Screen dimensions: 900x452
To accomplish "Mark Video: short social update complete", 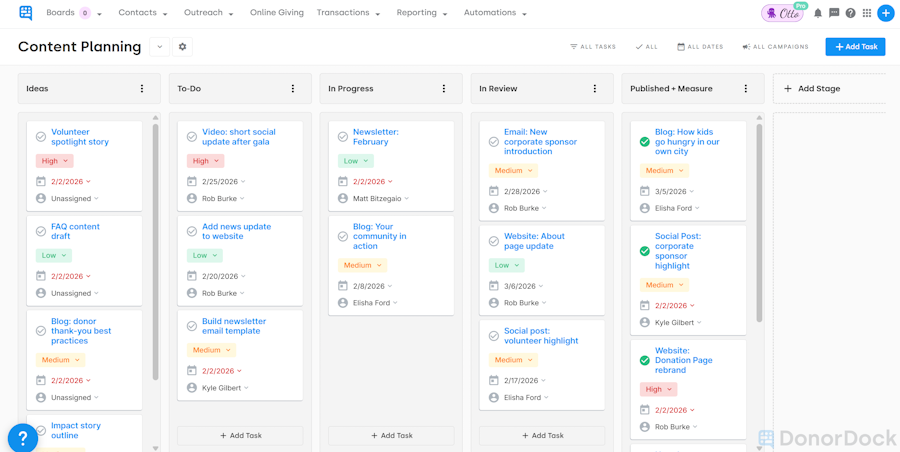I will [x=192, y=137].
